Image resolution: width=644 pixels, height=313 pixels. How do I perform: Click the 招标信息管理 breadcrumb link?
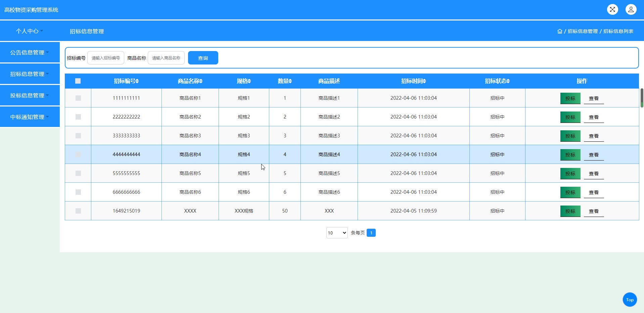583,31
